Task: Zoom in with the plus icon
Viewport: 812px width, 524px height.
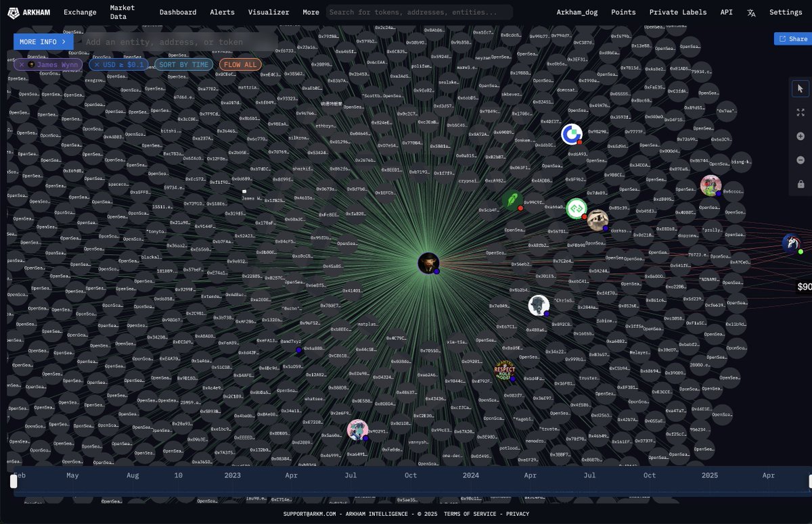Action: coord(800,136)
